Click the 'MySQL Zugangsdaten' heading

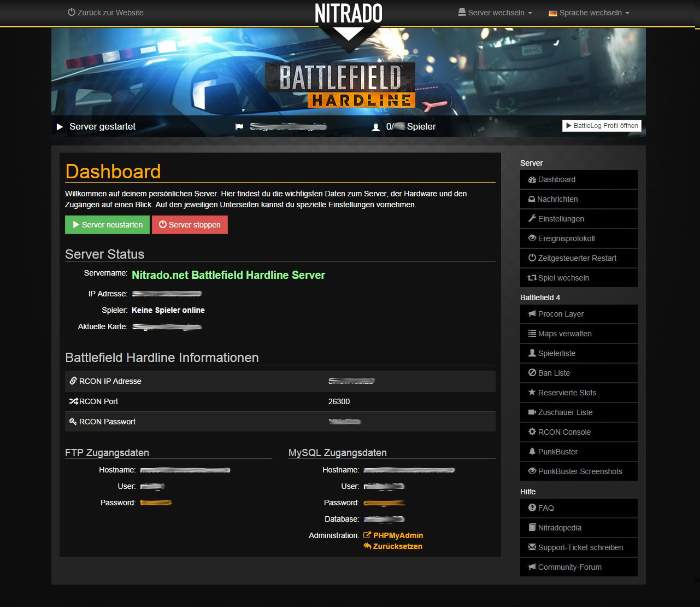tap(338, 453)
